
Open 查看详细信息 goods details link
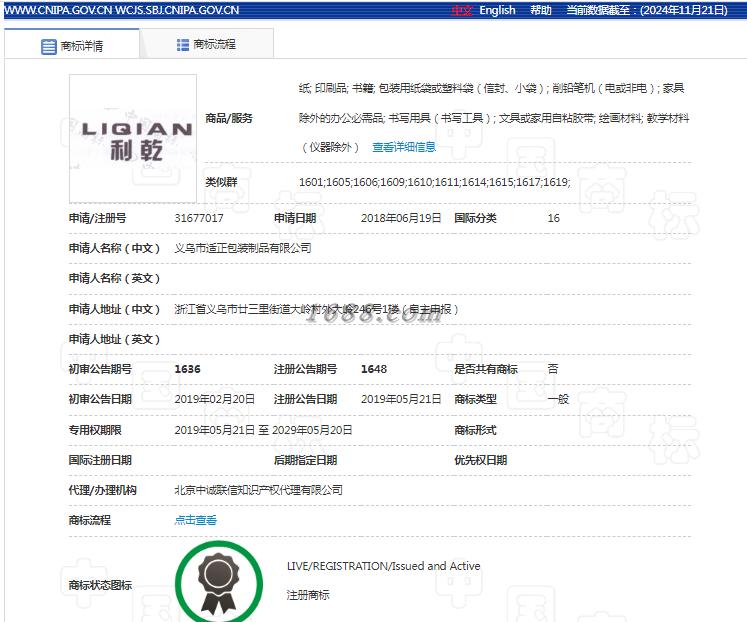404,147
